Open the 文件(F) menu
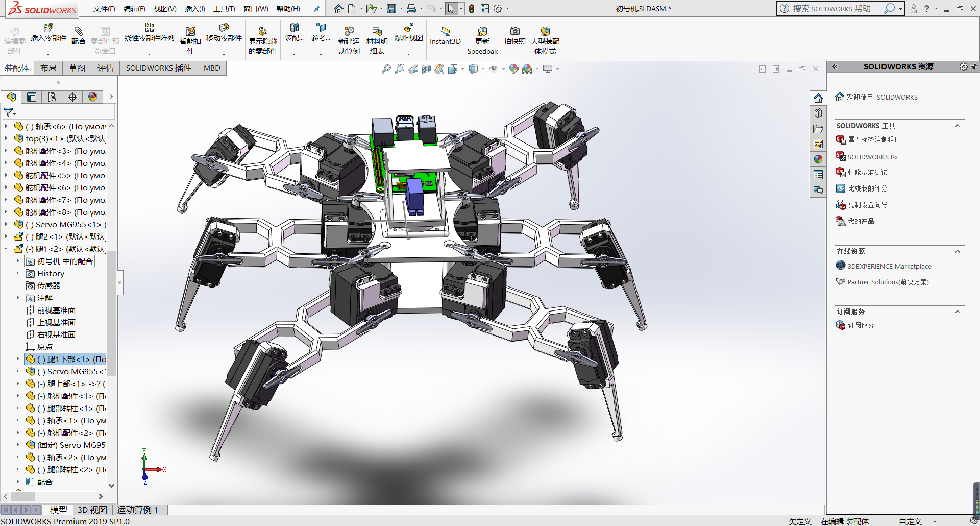 coord(104,9)
